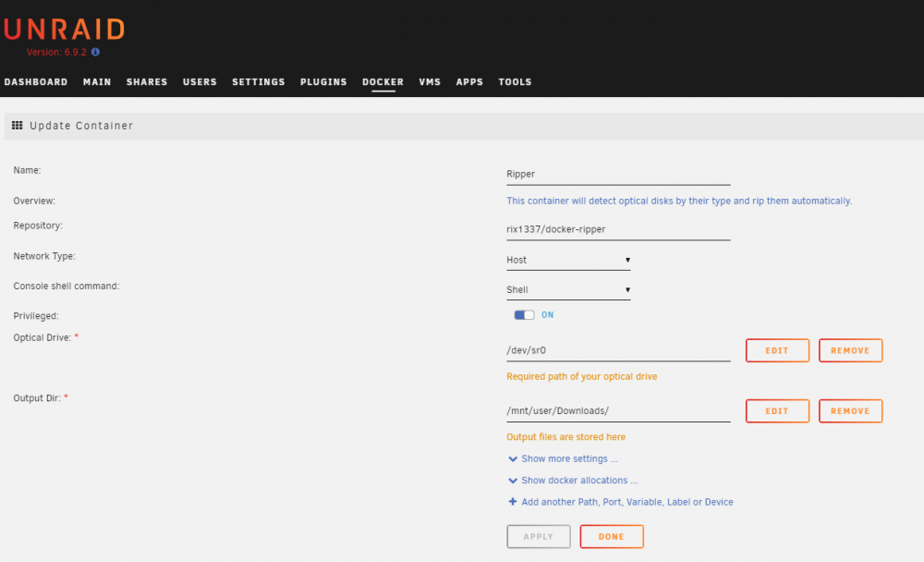Viewport: 924px width, 562px height.
Task: Go to the Settings menu
Action: [x=258, y=82]
